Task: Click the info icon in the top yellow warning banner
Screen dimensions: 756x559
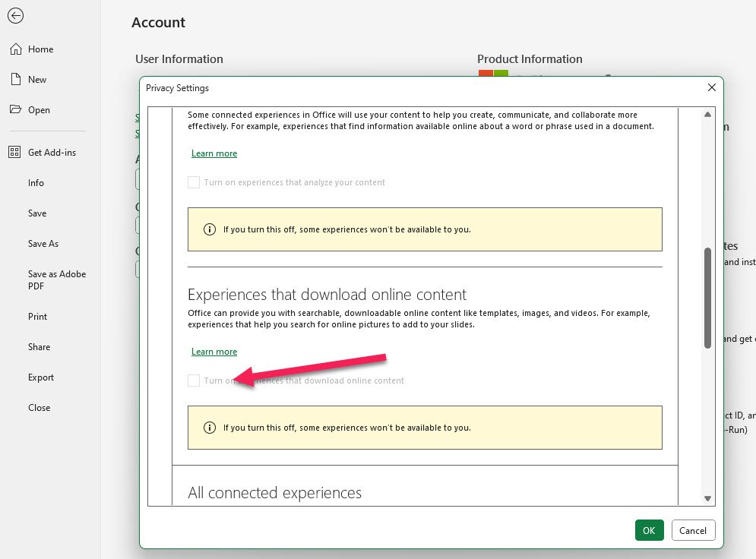Action: pos(210,228)
